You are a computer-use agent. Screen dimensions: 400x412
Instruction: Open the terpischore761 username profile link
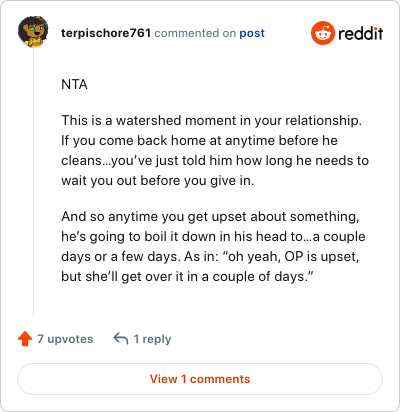pyautogui.click(x=106, y=33)
